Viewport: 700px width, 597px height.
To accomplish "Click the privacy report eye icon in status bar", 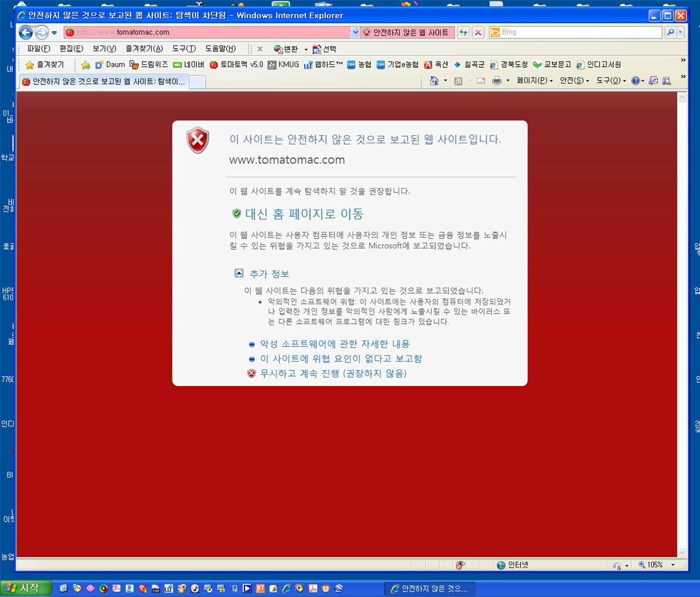I will (x=460, y=565).
